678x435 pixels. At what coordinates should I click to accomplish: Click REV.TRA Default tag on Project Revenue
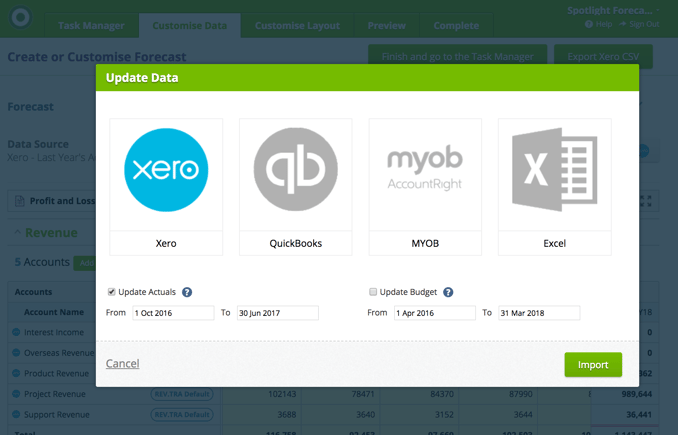point(182,394)
